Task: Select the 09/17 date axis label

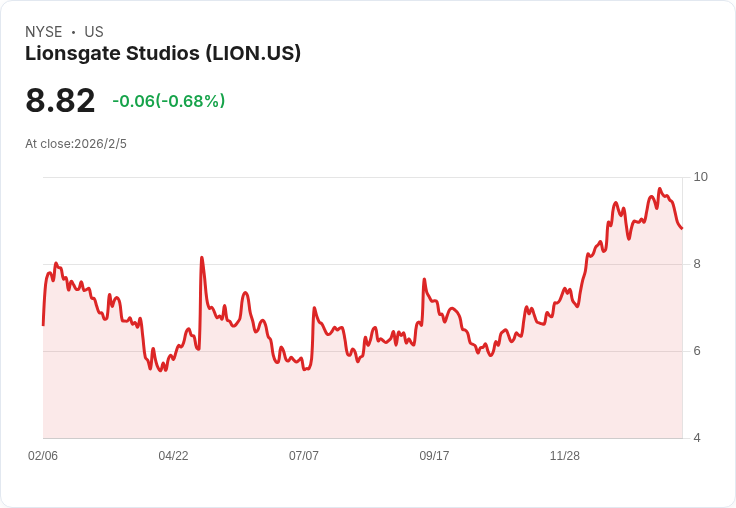Action: [x=434, y=456]
